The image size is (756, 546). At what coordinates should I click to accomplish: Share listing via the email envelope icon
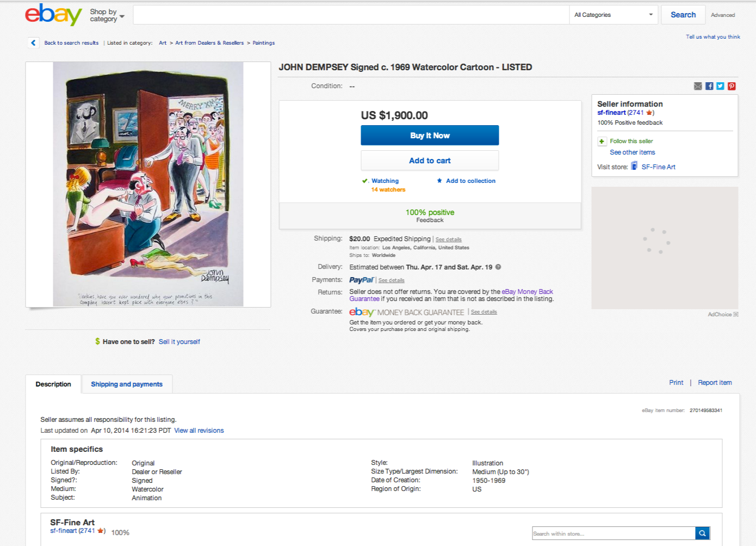[698, 86]
